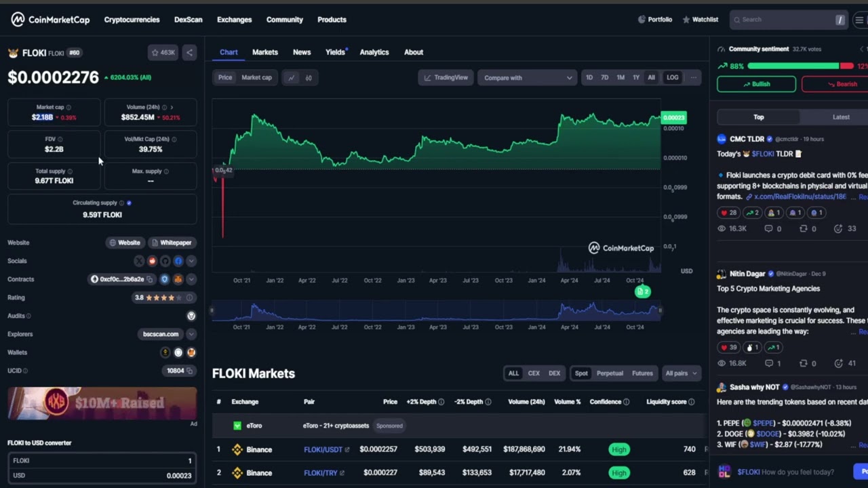Switch to the Analytics tab
868x488 pixels.
coord(374,52)
